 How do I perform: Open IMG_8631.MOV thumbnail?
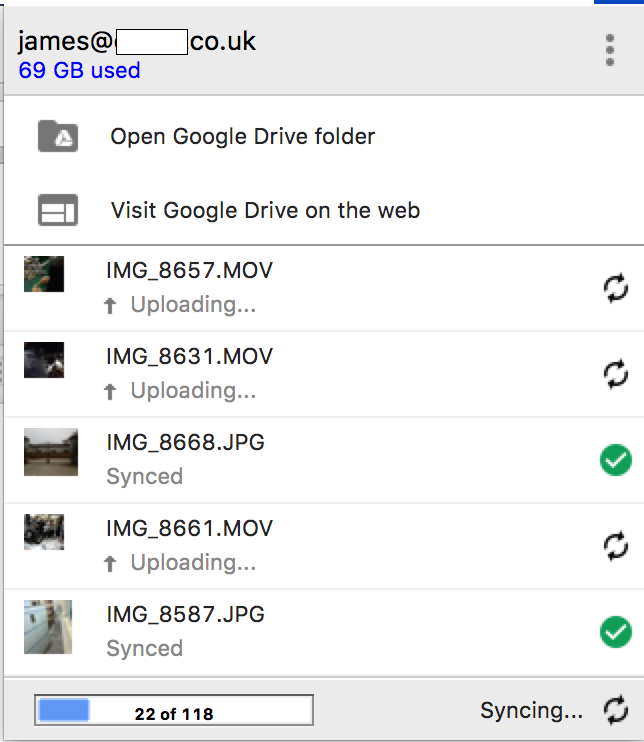pos(44,360)
